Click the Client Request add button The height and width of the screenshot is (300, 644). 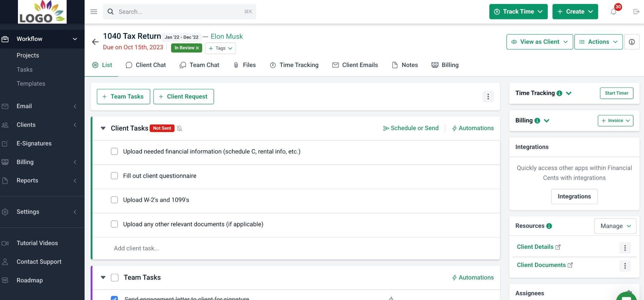click(184, 97)
